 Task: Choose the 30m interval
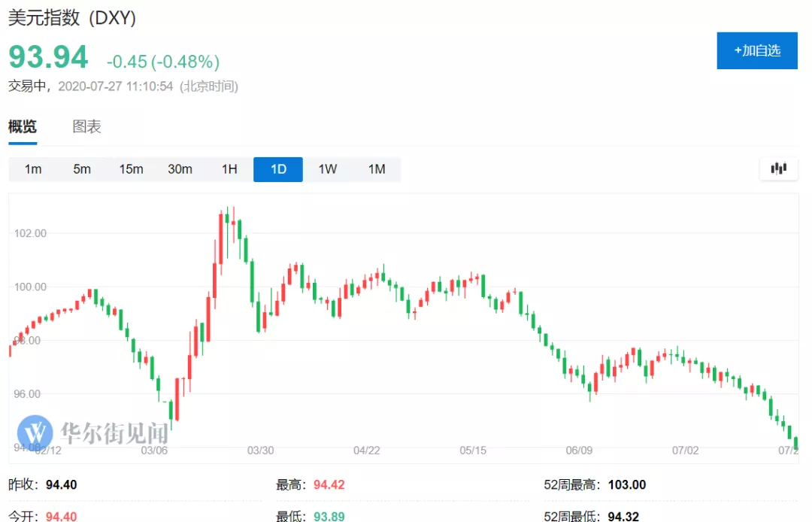pyautogui.click(x=180, y=169)
